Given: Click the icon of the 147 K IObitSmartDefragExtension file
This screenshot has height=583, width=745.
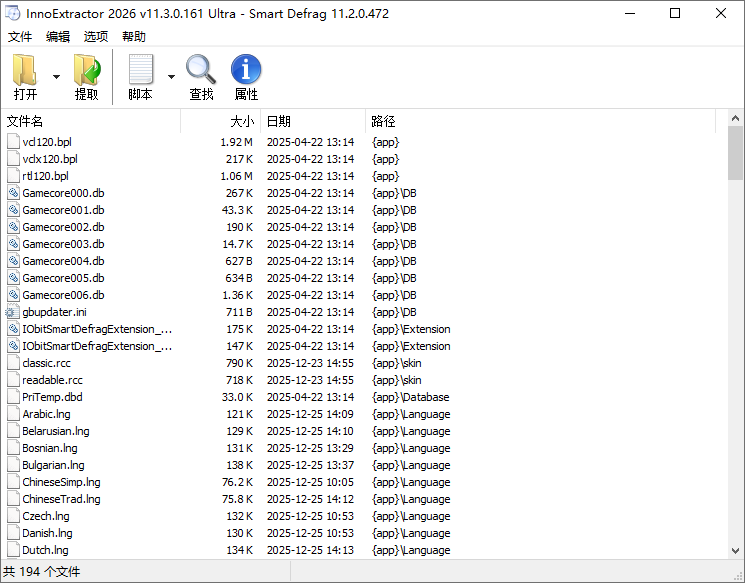Looking at the screenshot, I should coord(13,346).
